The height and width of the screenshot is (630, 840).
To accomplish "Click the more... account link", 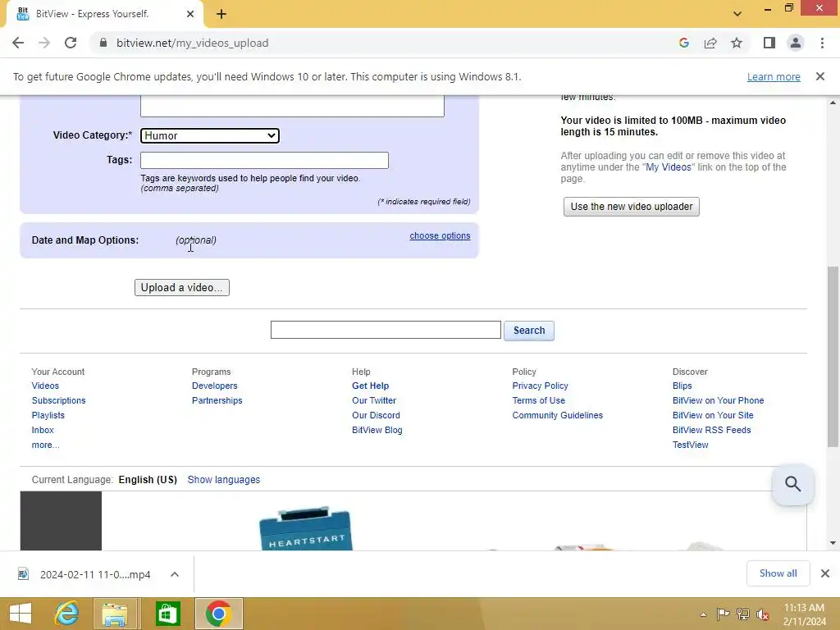I will click(x=45, y=445).
